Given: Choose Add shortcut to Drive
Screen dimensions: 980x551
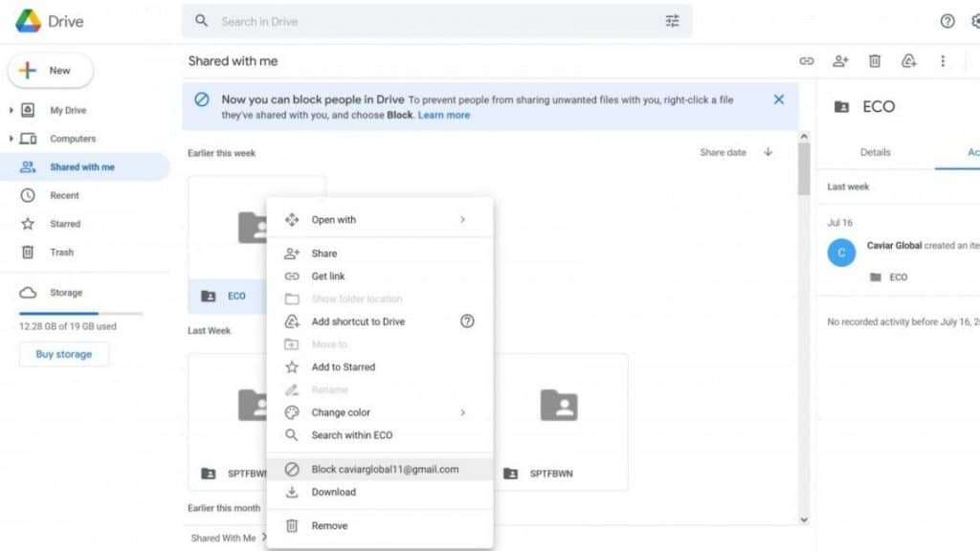Looking at the screenshot, I should (379, 321).
